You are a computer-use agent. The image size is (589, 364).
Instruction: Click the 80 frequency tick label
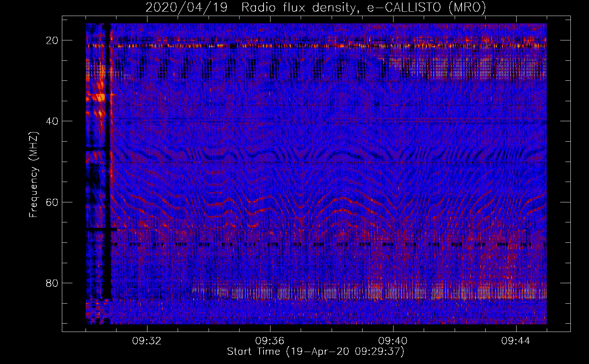tap(52, 283)
